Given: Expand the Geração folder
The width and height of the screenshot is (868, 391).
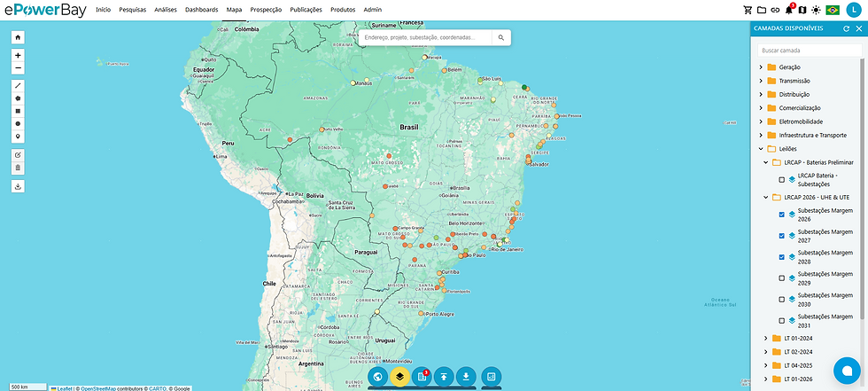Looking at the screenshot, I should click(761, 67).
